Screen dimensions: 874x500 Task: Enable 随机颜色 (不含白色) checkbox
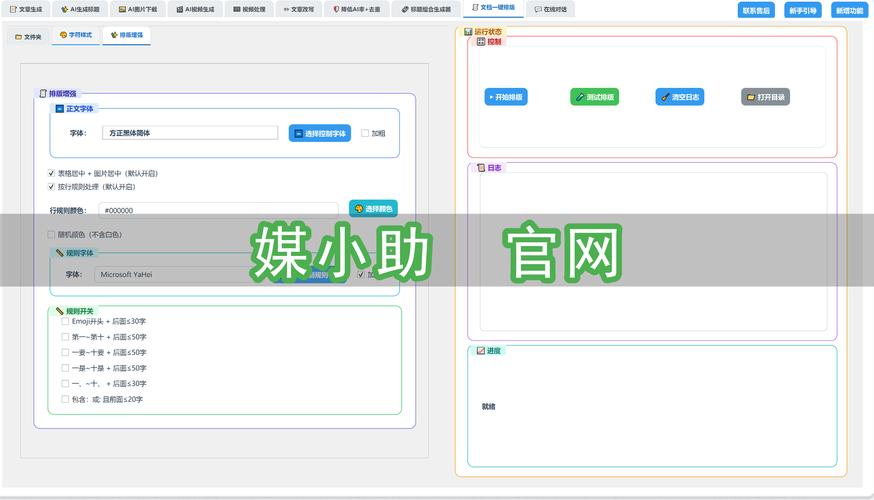pyautogui.click(x=52, y=235)
